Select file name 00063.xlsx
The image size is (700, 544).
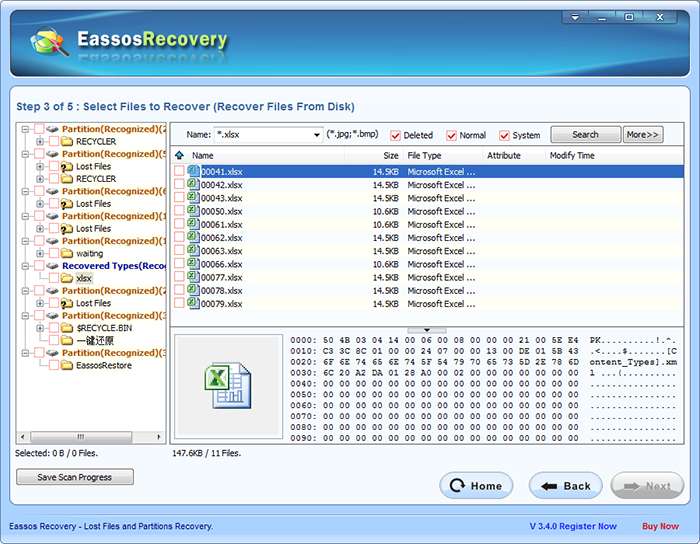pyautogui.click(x=221, y=251)
